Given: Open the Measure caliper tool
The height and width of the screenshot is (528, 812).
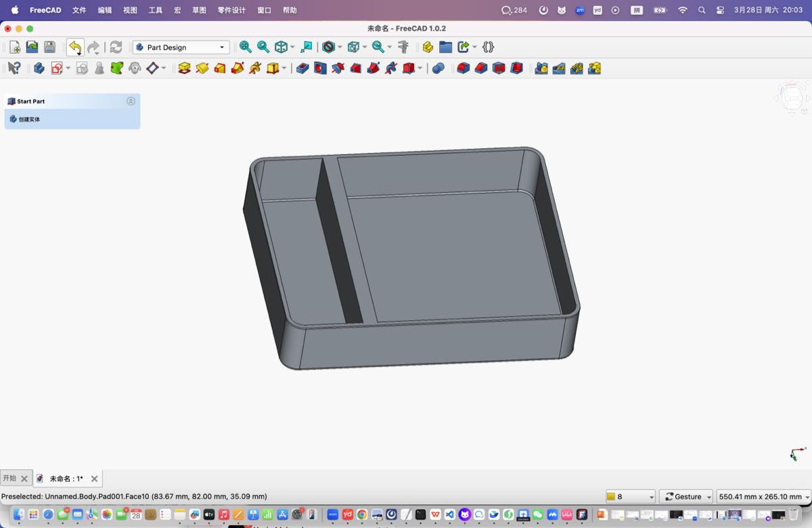Looking at the screenshot, I should 403,47.
